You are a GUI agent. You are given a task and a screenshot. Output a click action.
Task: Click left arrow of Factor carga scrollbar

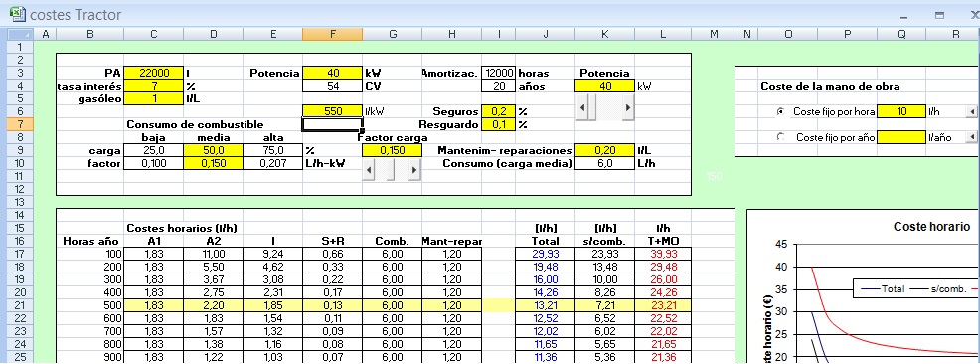[368, 169]
